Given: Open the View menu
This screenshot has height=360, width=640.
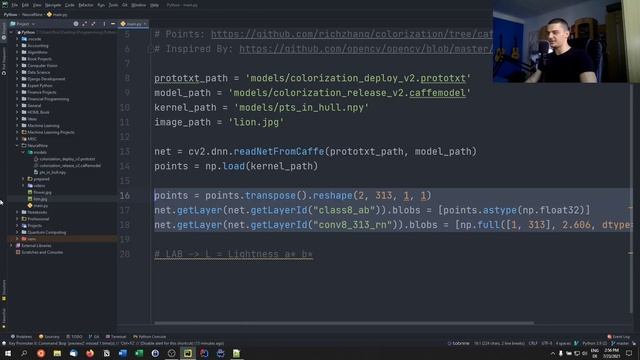Looking at the screenshot, I should coord(37,5).
